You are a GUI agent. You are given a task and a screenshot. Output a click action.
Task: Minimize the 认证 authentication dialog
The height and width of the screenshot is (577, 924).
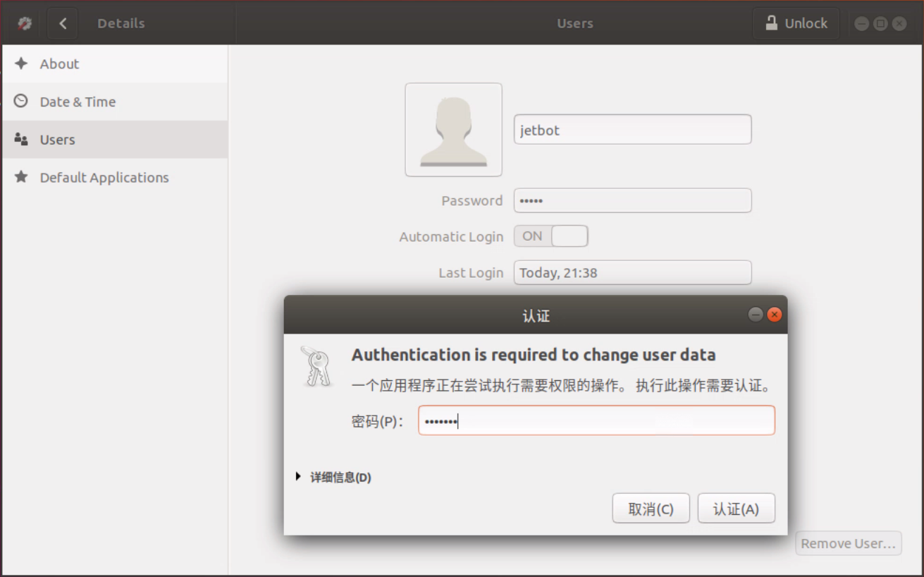755,315
